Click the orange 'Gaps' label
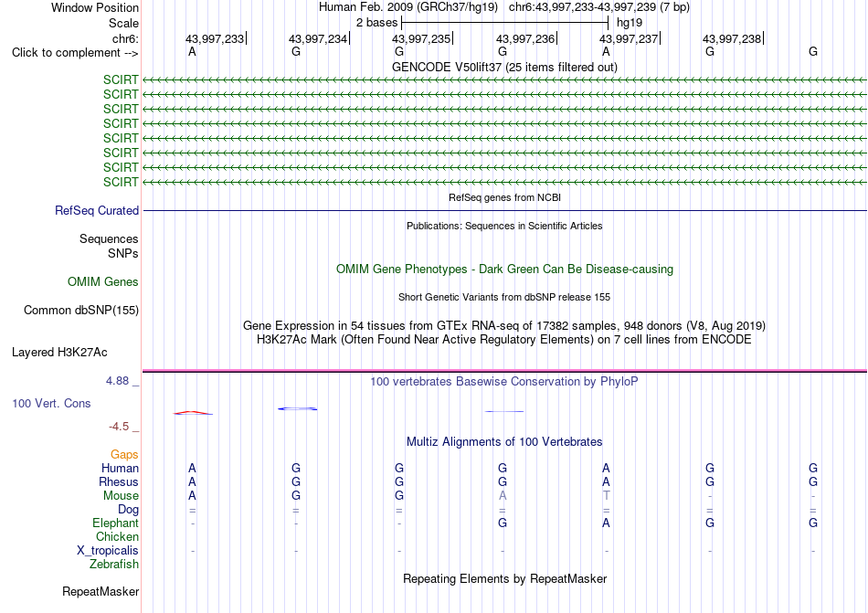868x613 pixels. 124,454
